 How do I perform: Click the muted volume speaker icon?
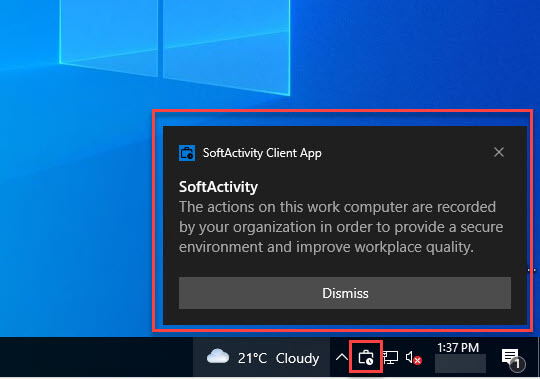point(414,358)
